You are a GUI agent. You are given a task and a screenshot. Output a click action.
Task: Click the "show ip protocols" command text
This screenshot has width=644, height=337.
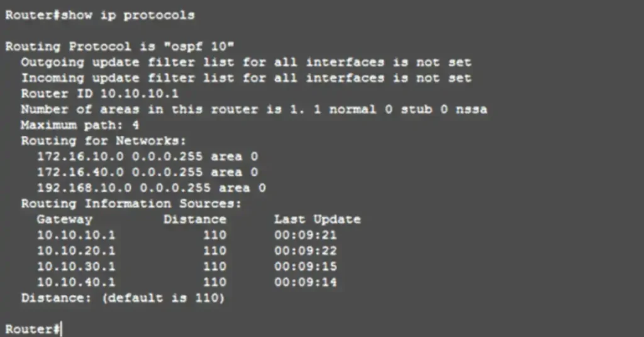(128, 15)
